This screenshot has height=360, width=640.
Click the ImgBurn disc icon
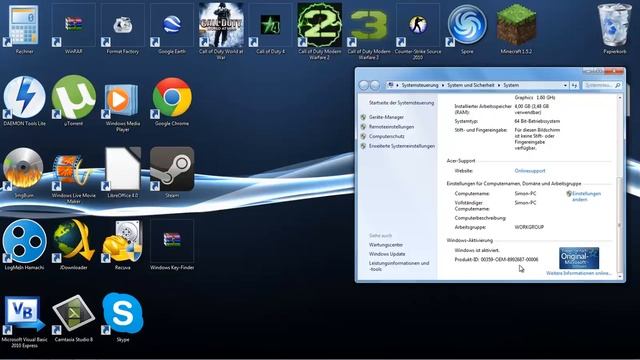pyautogui.click(x=24, y=169)
